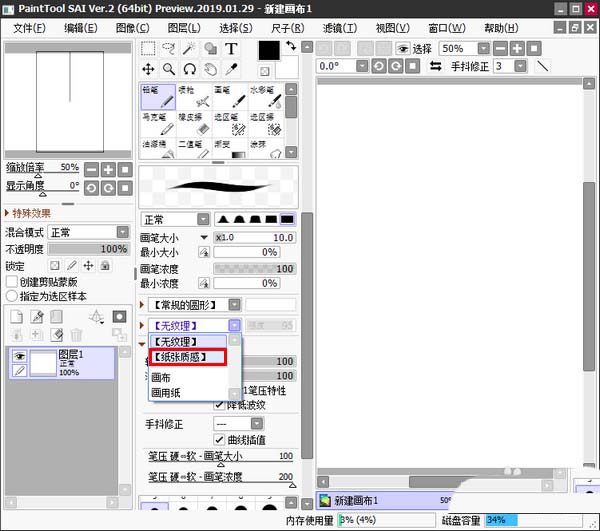Screen dimensions: 600x531
Task: Zoom in navigator with plus button
Action: point(108,169)
